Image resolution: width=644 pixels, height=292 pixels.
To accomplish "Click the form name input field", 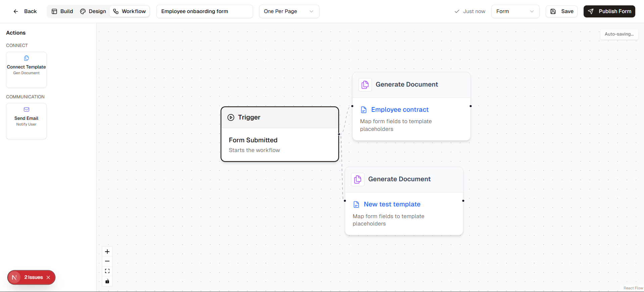I will point(204,11).
